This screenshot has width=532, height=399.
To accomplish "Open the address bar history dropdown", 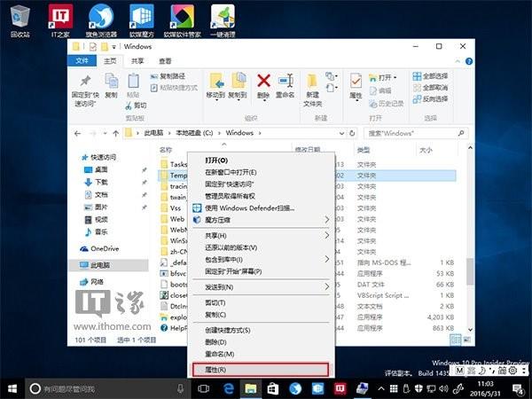I will [x=341, y=133].
